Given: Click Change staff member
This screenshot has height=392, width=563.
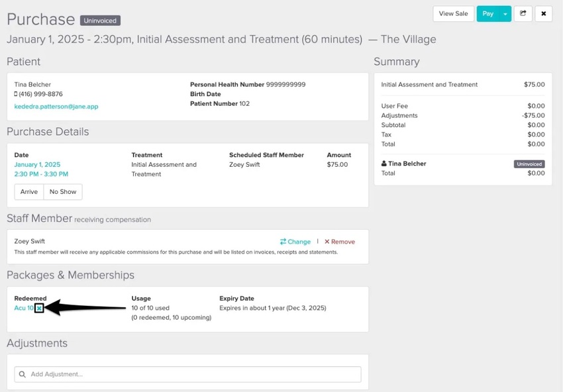Looking at the screenshot, I should (295, 242).
